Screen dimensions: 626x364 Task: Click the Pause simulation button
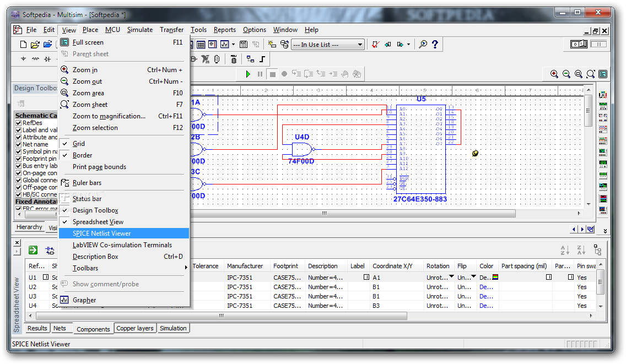[x=260, y=74]
